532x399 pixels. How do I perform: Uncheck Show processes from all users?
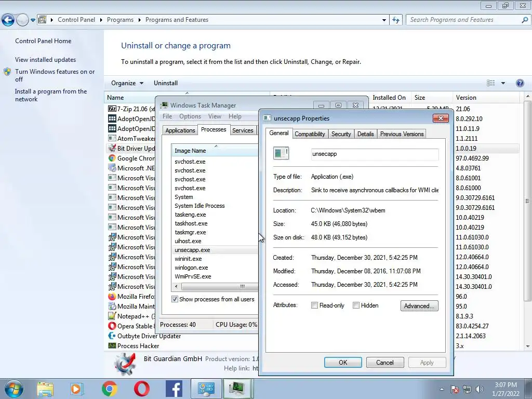175,299
